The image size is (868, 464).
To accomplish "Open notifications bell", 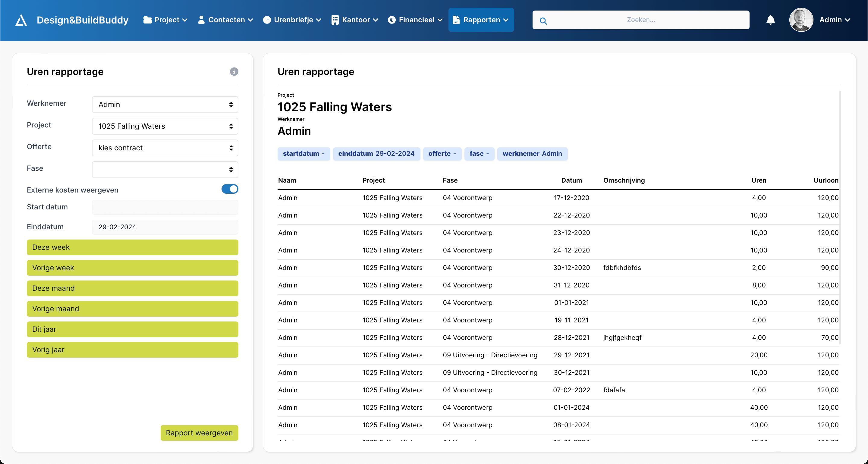I will coord(770,20).
